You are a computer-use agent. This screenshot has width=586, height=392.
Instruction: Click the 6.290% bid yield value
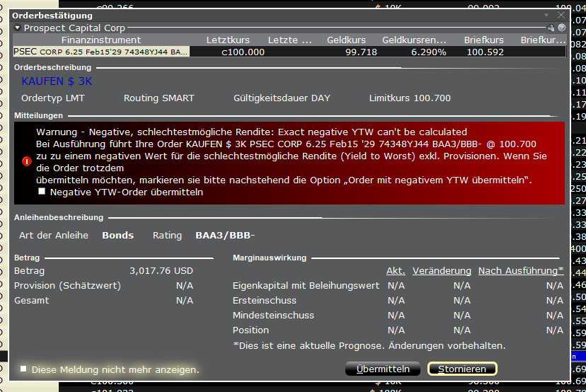pos(429,52)
